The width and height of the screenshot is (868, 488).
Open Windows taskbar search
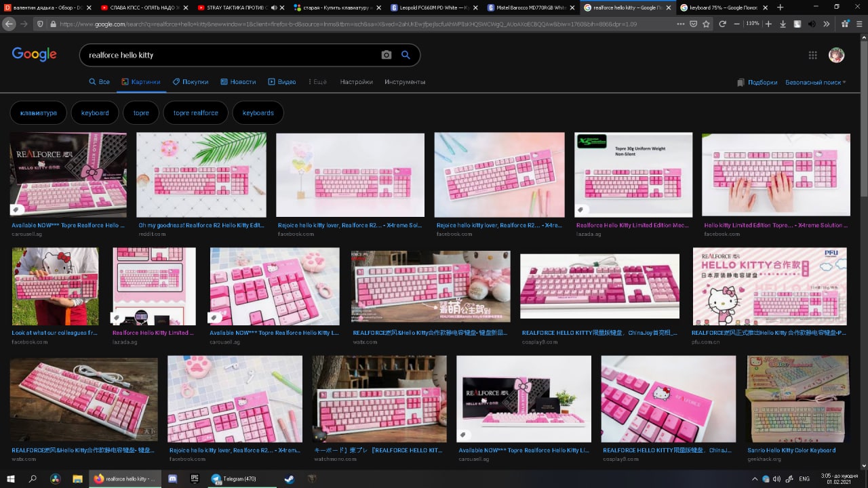click(x=33, y=479)
